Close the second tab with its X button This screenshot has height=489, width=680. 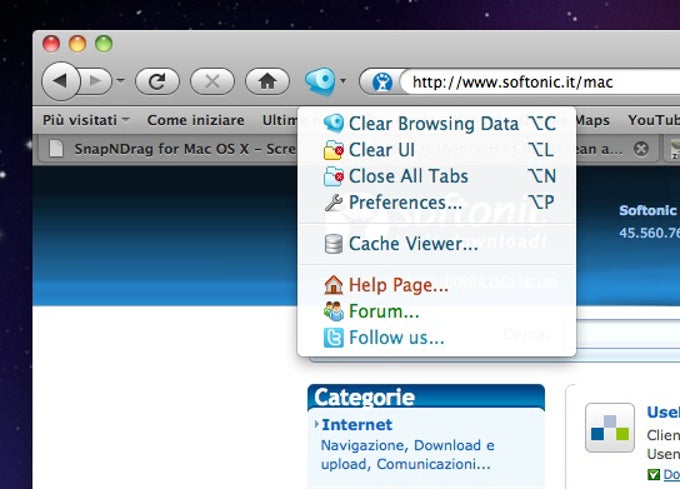pos(641,149)
